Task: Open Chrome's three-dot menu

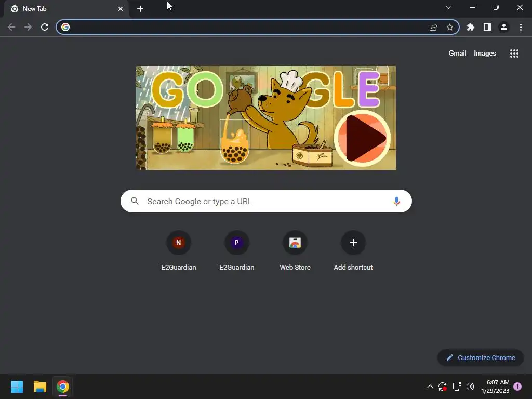Action: tap(521, 27)
